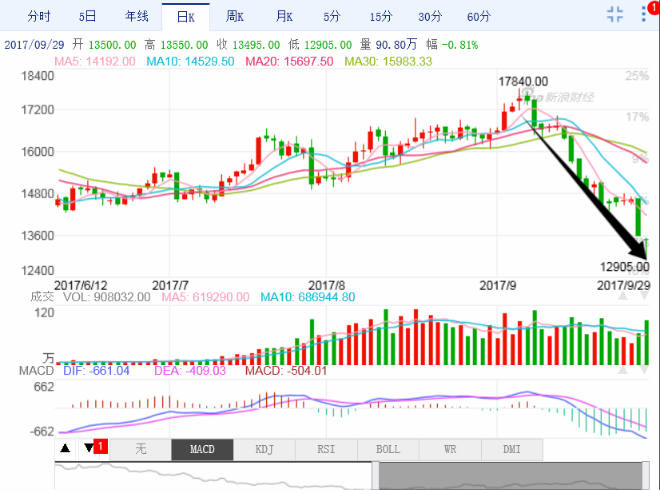Select the 无 (none) indicator option
This screenshot has height=490, width=660.
point(141,449)
